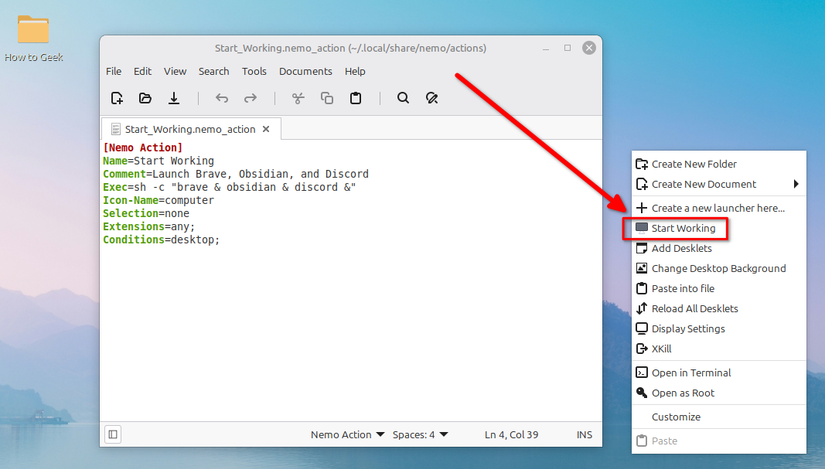The image size is (825, 469).
Task: Create a new document via toolbar icon
Action: [117, 98]
